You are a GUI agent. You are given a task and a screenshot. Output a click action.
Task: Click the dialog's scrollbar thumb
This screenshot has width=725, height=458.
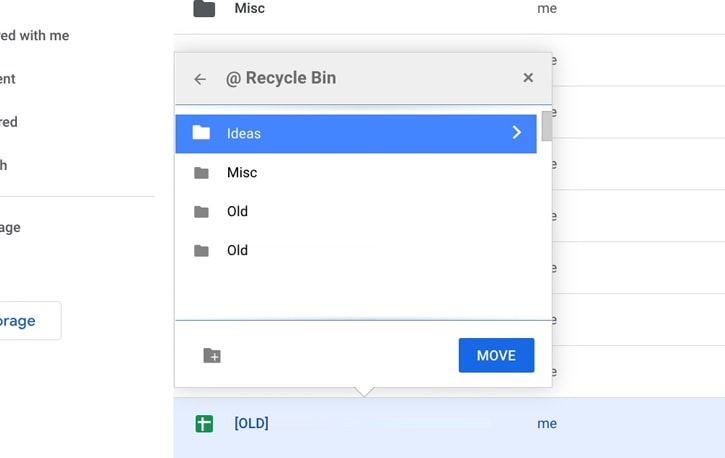pos(547,126)
